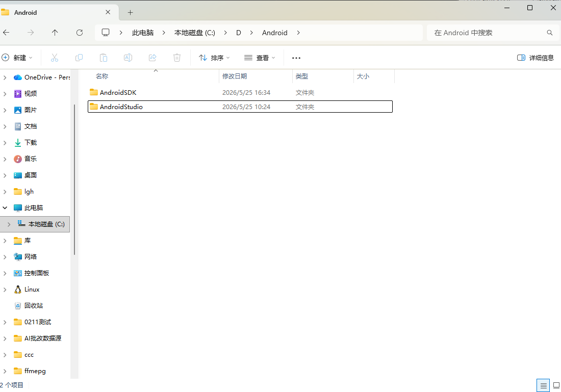Expand the 控制面板 tree node

(x=5, y=273)
